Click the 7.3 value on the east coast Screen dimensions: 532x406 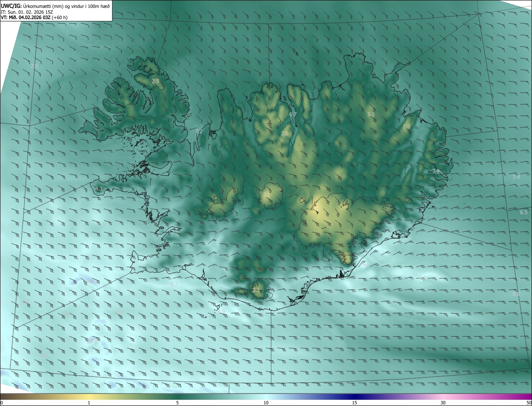tap(436, 171)
